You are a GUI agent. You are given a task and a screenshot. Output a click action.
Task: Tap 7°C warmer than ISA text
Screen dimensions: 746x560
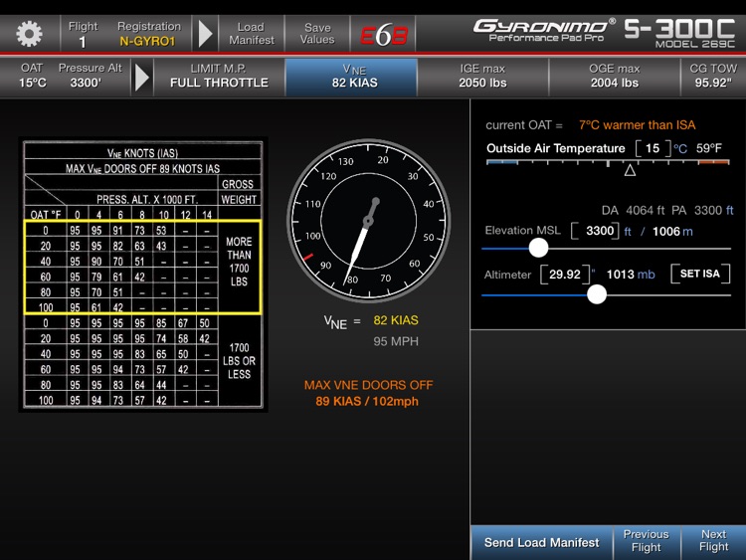pos(637,125)
